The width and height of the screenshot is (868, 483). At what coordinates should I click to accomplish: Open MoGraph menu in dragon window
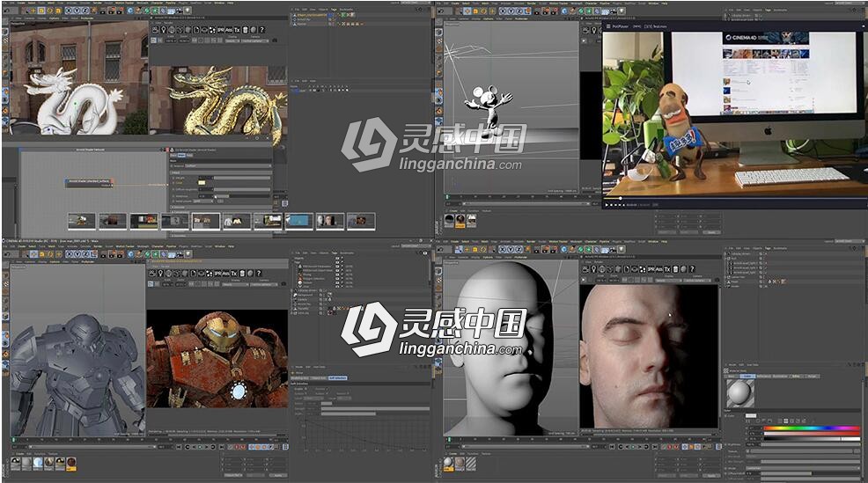pos(143,3)
